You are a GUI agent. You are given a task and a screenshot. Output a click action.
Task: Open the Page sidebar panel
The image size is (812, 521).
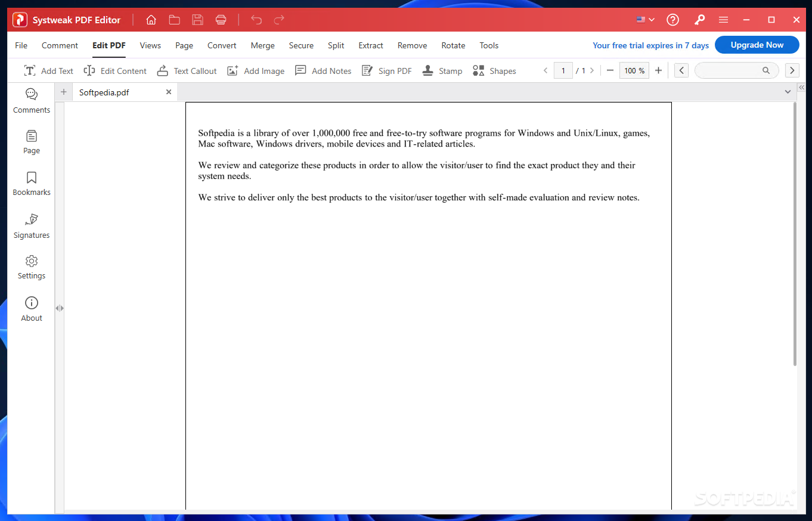pyautogui.click(x=32, y=142)
